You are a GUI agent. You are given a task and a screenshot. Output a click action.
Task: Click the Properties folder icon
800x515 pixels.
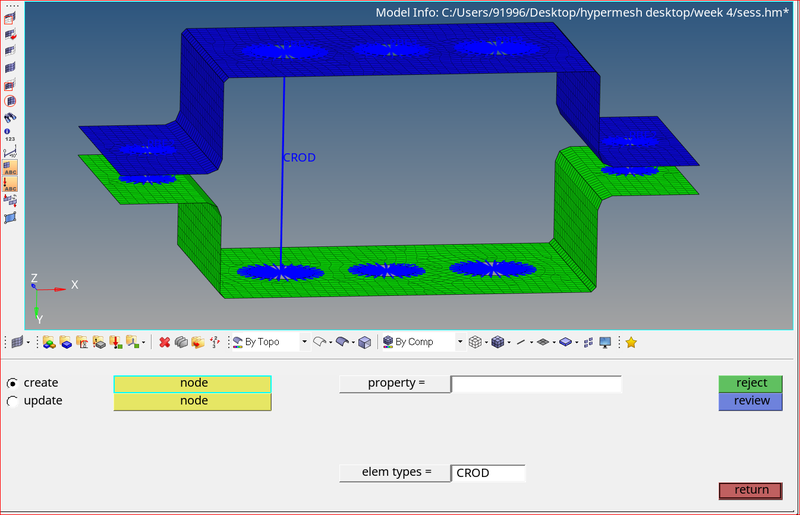click(x=82, y=342)
